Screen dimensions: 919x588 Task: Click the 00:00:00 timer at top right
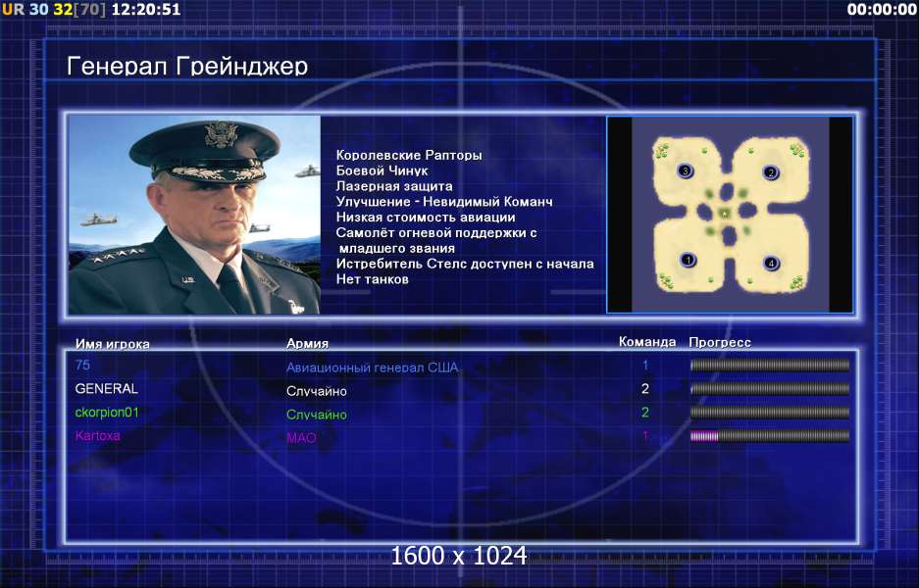click(x=882, y=10)
